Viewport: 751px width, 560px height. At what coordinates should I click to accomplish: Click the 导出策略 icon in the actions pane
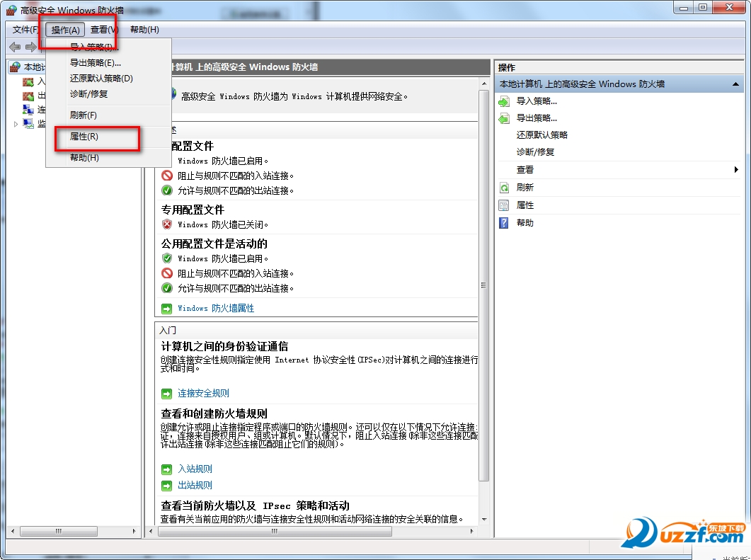[x=504, y=118]
